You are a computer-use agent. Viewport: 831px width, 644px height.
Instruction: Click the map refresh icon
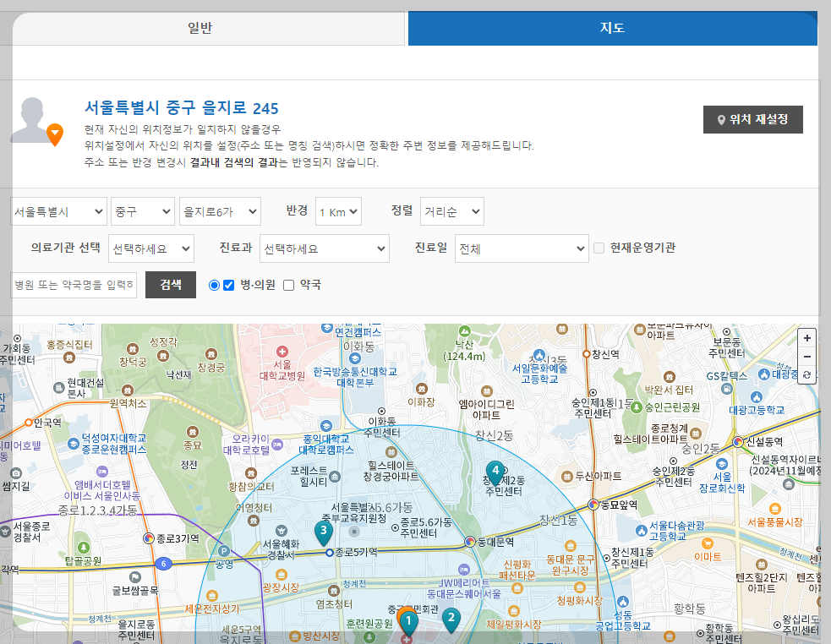[806, 374]
